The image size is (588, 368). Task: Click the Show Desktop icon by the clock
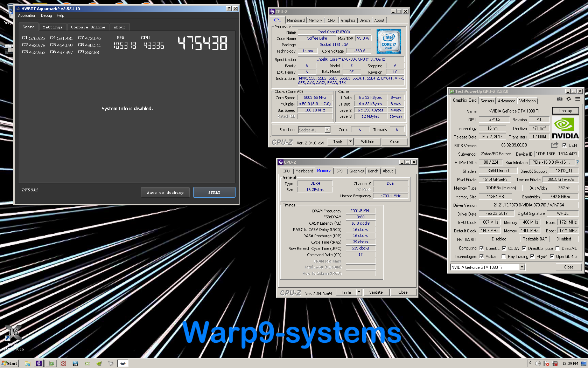click(584, 363)
